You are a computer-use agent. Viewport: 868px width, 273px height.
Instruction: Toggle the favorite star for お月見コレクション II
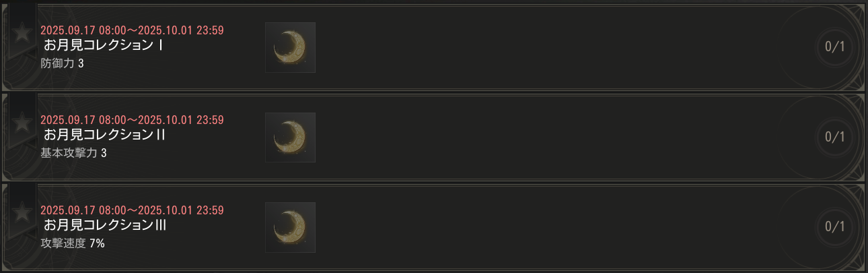pos(22,122)
